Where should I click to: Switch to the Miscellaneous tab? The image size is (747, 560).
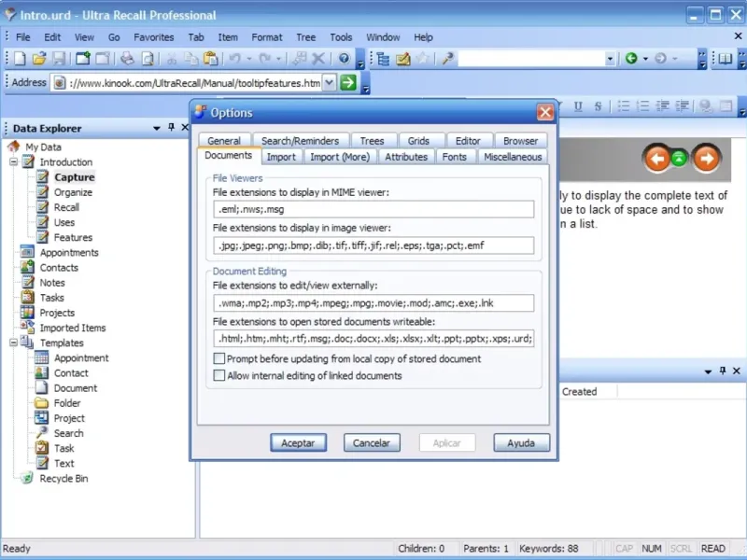513,157
